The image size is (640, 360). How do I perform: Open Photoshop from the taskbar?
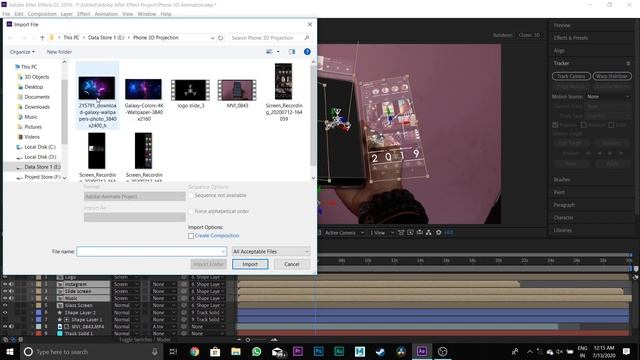coord(319,351)
